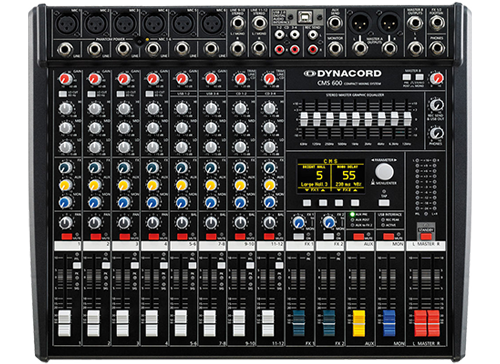Viewport: 500px width, 364px height.
Task: Click the PFL button on channel 7-8
Action: coord(221,265)
